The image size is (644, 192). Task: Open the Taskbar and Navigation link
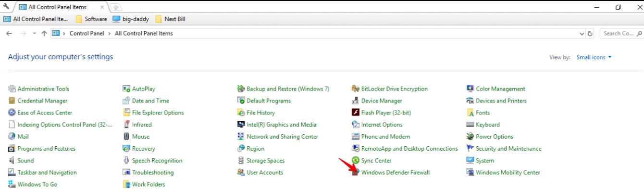(x=47, y=173)
